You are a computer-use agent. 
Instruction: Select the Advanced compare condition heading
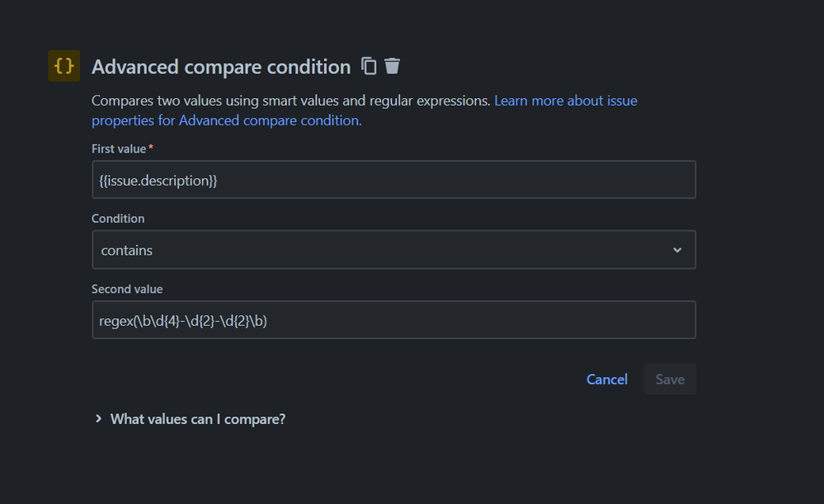click(x=221, y=68)
